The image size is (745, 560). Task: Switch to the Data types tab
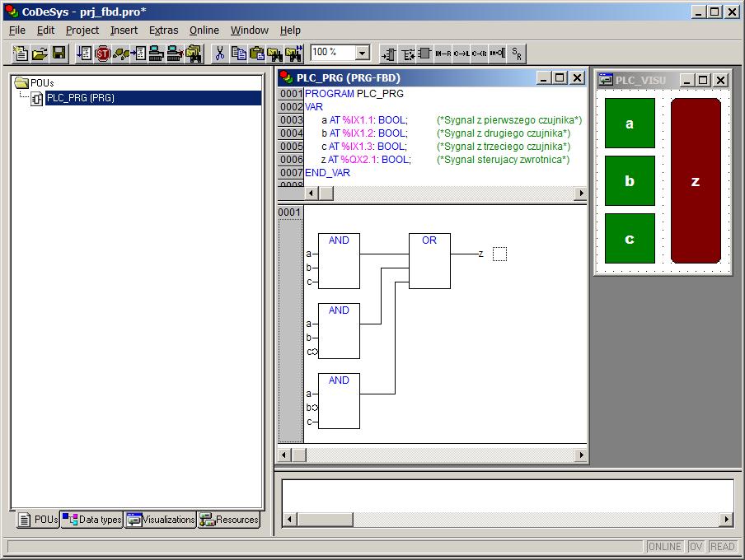point(92,519)
